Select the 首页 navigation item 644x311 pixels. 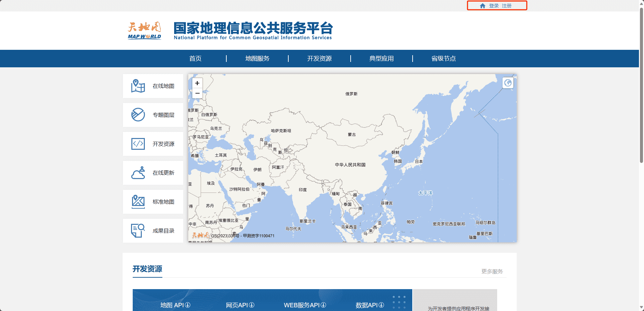pos(195,59)
